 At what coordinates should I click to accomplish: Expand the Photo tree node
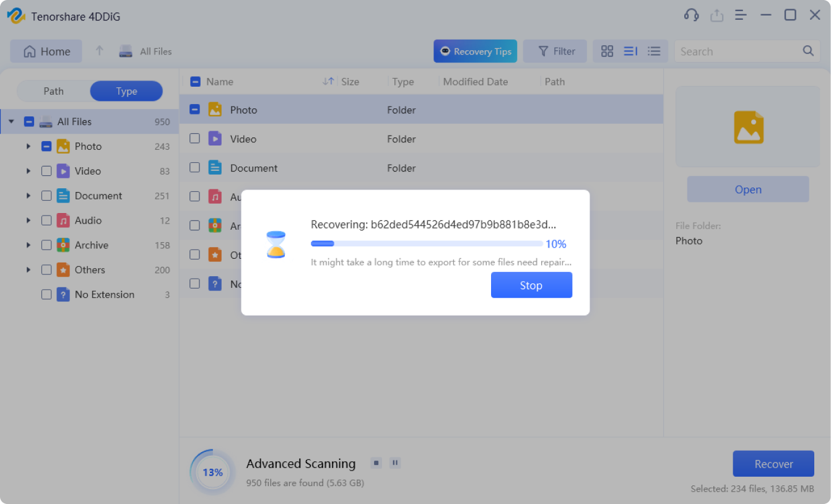pyautogui.click(x=28, y=147)
